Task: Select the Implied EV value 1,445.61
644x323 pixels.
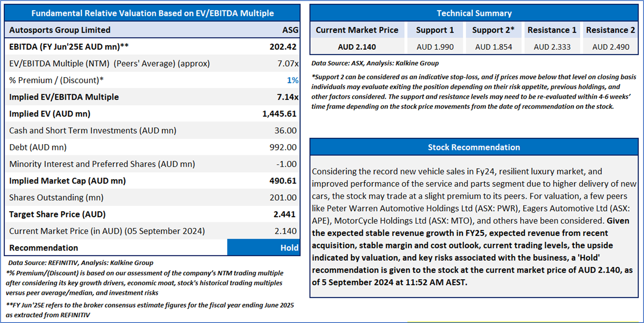Action: click(280, 114)
